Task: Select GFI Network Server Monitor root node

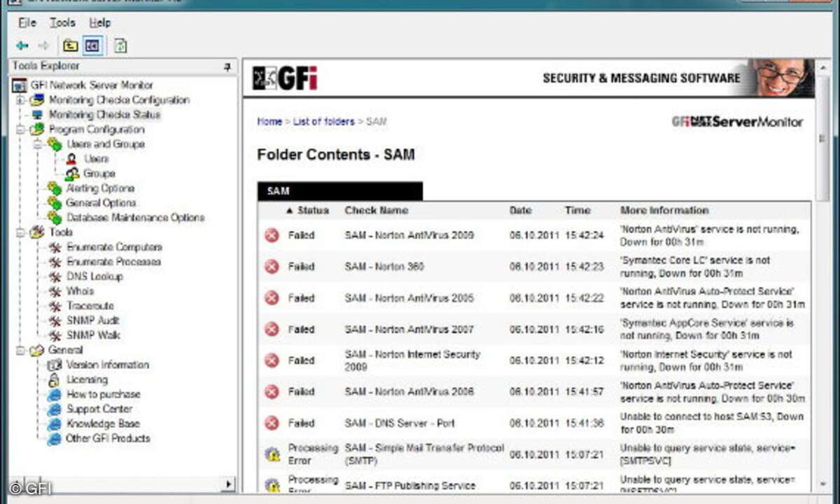Action: click(92, 85)
